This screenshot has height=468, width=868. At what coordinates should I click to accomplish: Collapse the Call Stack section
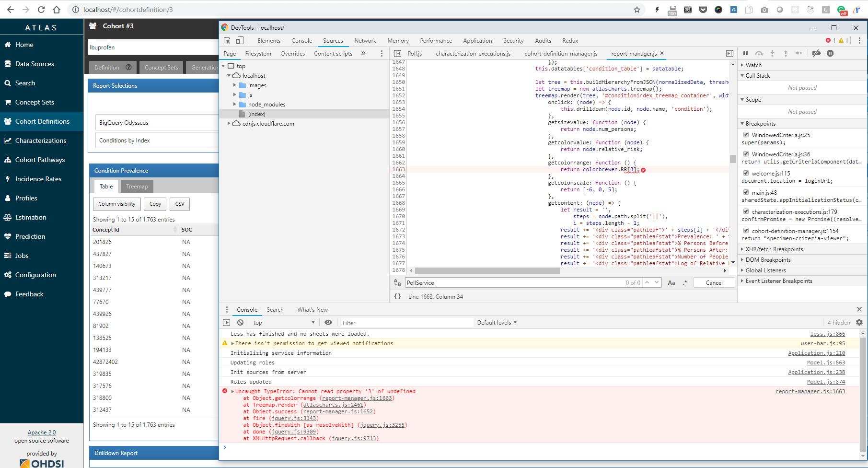(742, 75)
